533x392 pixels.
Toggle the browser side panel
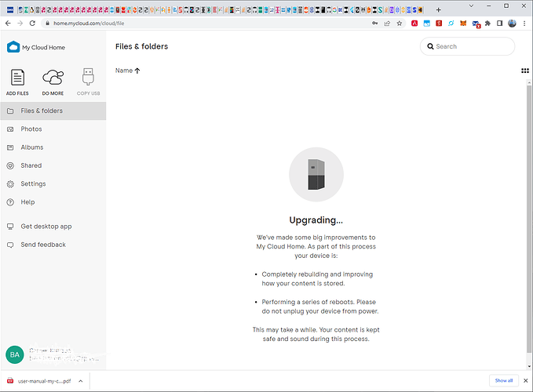[500, 23]
